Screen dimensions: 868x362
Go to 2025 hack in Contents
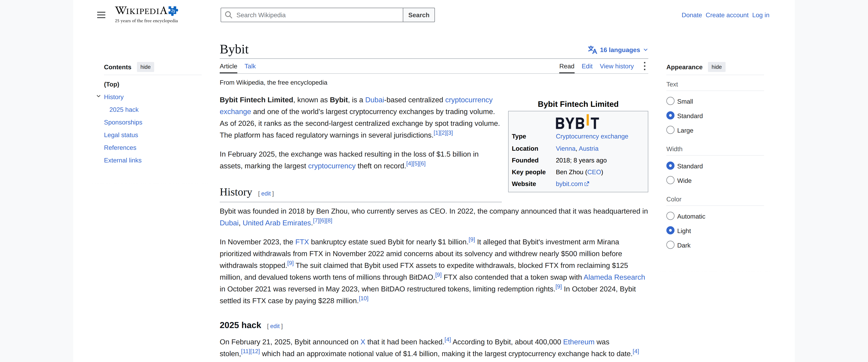[x=124, y=110]
